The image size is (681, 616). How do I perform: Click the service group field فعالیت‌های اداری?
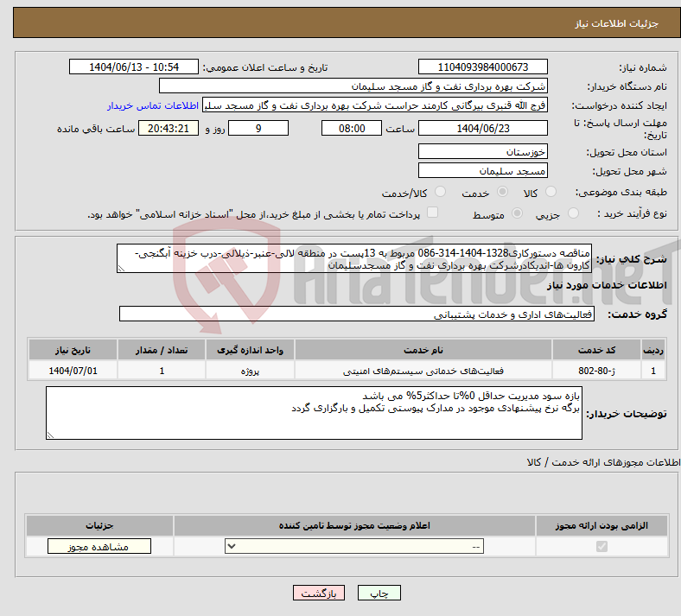click(x=357, y=314)
